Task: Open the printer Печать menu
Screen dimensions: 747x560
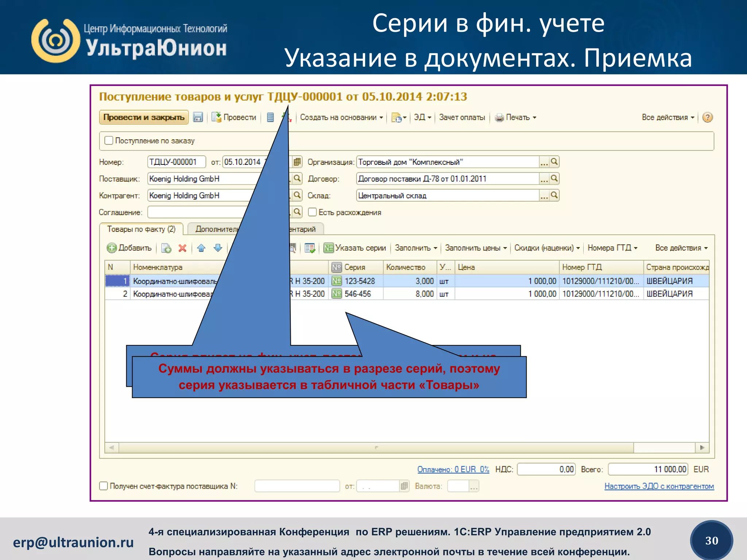Action: coord(515,117)
